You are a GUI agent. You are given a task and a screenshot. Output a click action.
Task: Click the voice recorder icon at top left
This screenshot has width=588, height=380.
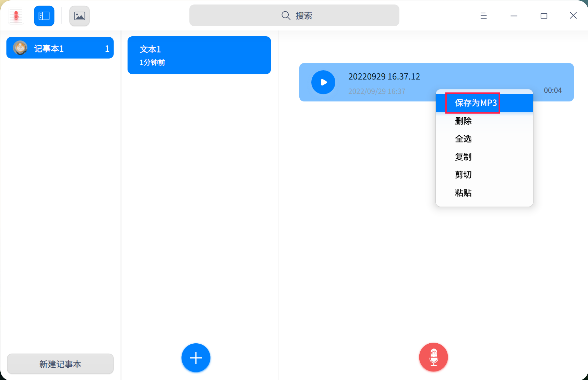16,15
